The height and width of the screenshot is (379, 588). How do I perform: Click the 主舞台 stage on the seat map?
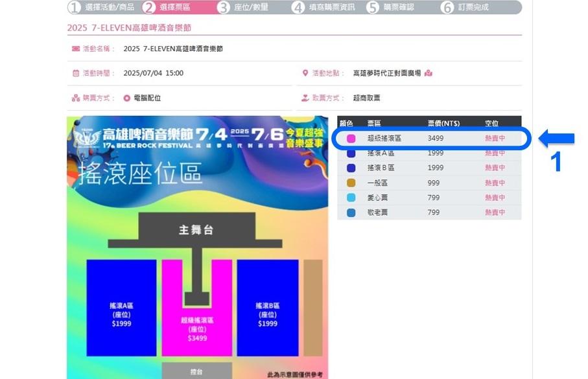pyautogui.click(x=196, y=229)
